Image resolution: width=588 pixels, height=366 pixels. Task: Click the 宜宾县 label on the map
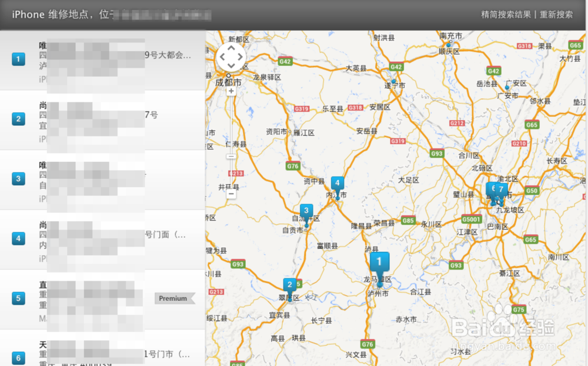(x=280, y=315)
